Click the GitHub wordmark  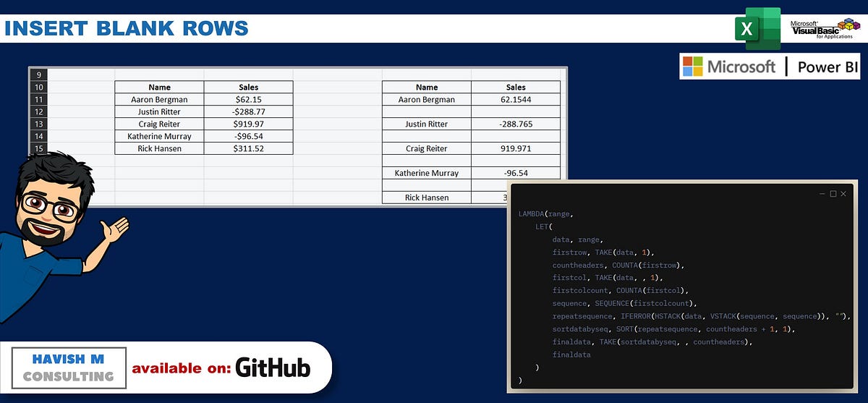click(273, 368)
